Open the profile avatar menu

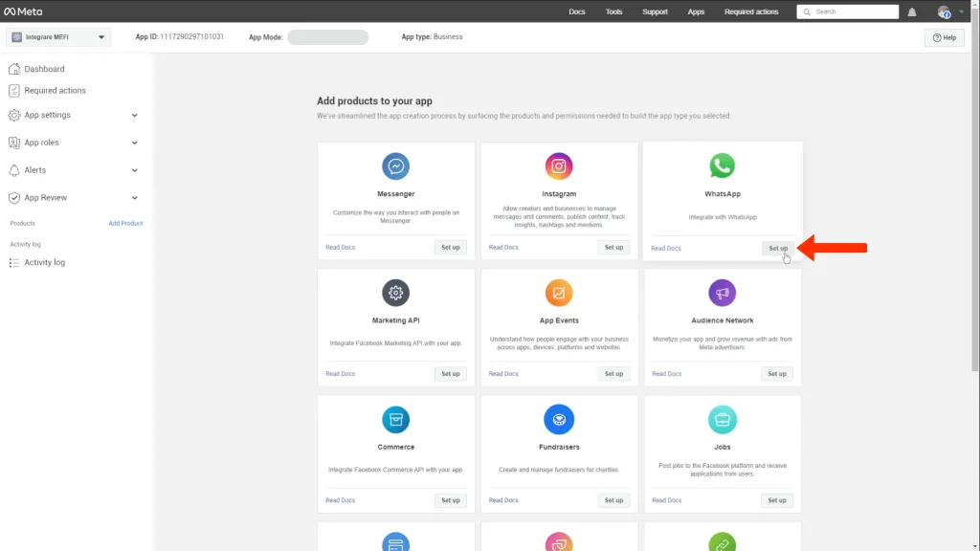(944, 11)
